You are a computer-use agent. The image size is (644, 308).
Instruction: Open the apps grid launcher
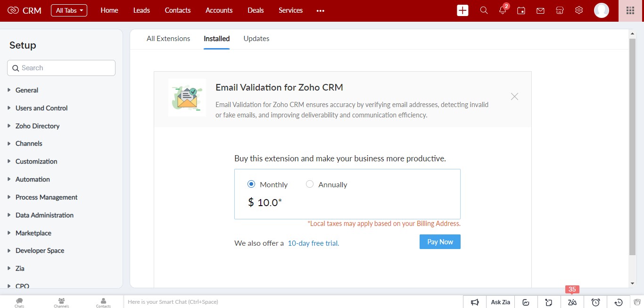(630, 10)
